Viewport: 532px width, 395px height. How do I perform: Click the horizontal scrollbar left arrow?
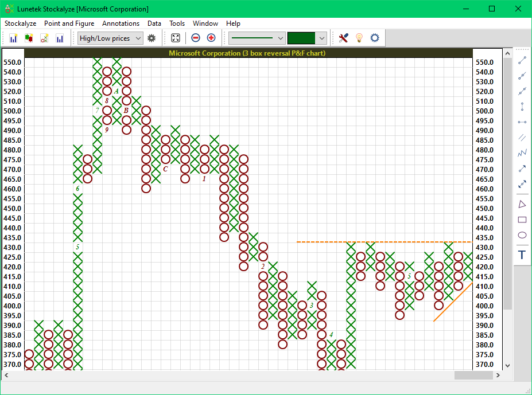[6, 375]
